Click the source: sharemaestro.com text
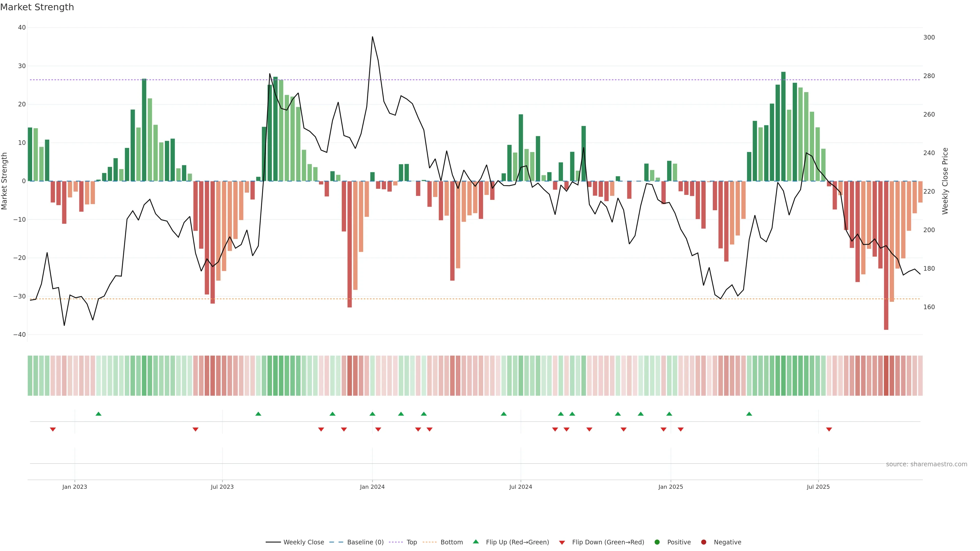This screenshot has height=551, width=980. 926,464
